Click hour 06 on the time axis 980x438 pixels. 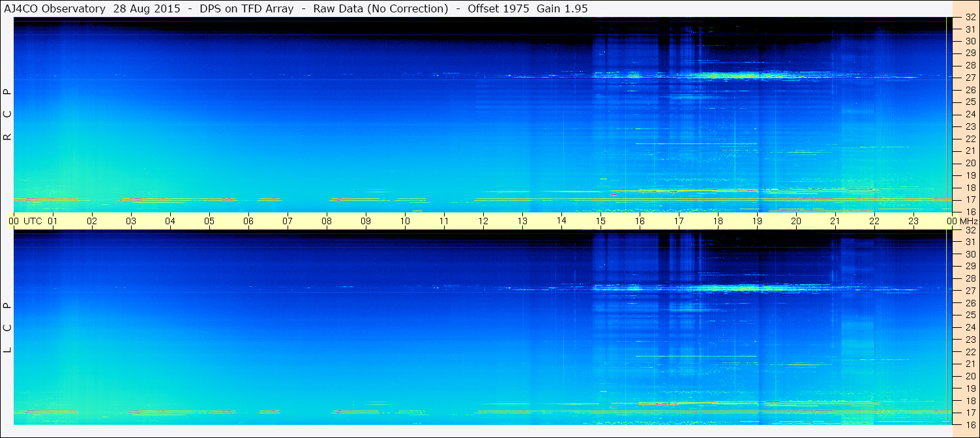[248, 221]
